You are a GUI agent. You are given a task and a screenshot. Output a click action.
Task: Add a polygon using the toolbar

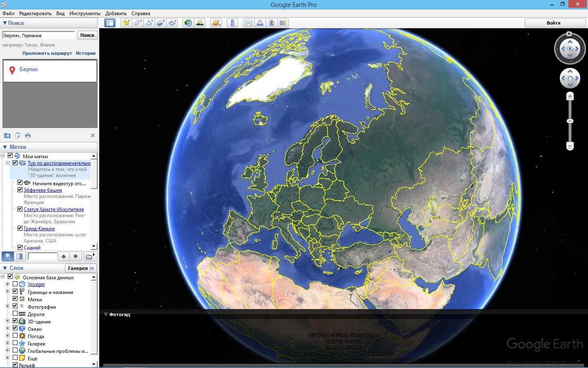click(x=138, y=23)
